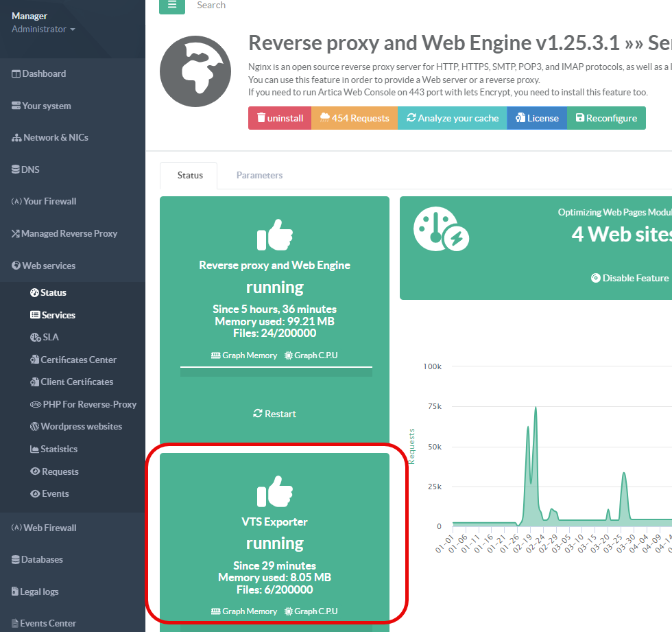The image size is (672, 632).
Task: Open Graph C.P.U for VTS Exporter
Action: (311, 611)
